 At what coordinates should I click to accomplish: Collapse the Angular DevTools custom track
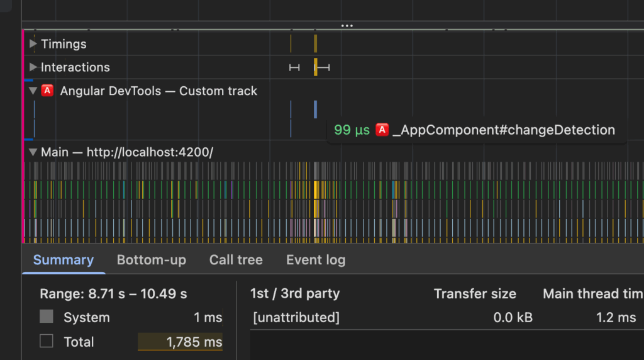point(33,91)
